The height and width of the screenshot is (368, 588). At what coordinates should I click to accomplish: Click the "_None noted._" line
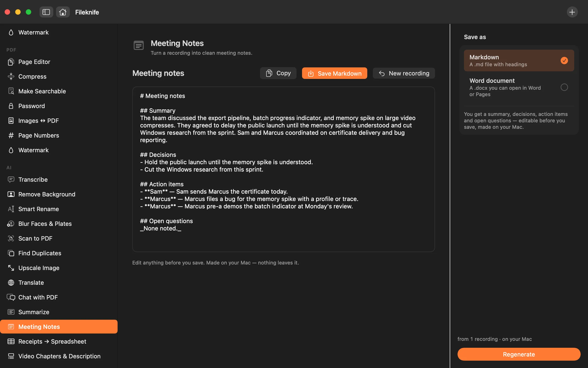point(161,229)
